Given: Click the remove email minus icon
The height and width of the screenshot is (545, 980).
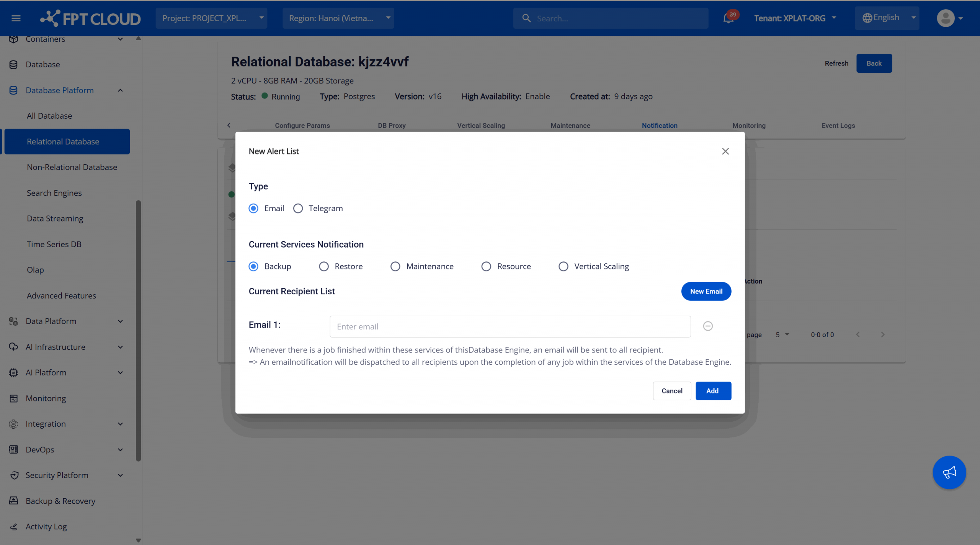Looking at the screenshot, I should click(708, 326).
